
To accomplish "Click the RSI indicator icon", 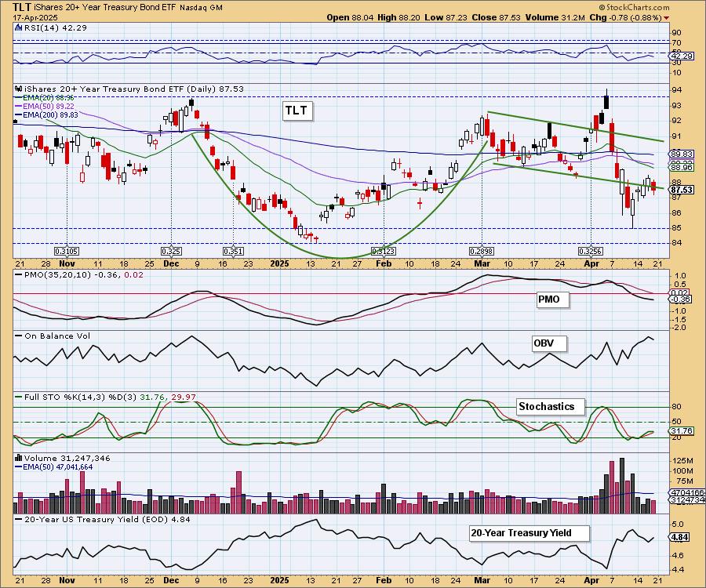I will (18, 27).
